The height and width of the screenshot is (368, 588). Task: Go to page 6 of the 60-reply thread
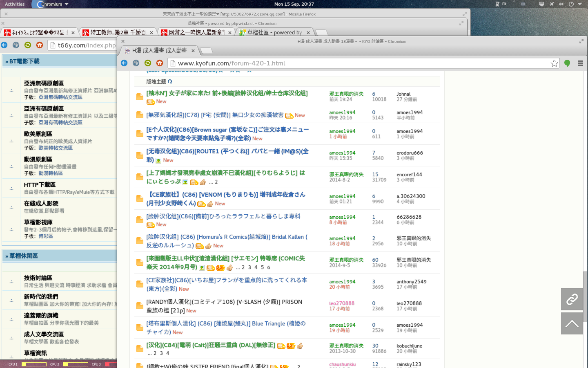[269, 267]
